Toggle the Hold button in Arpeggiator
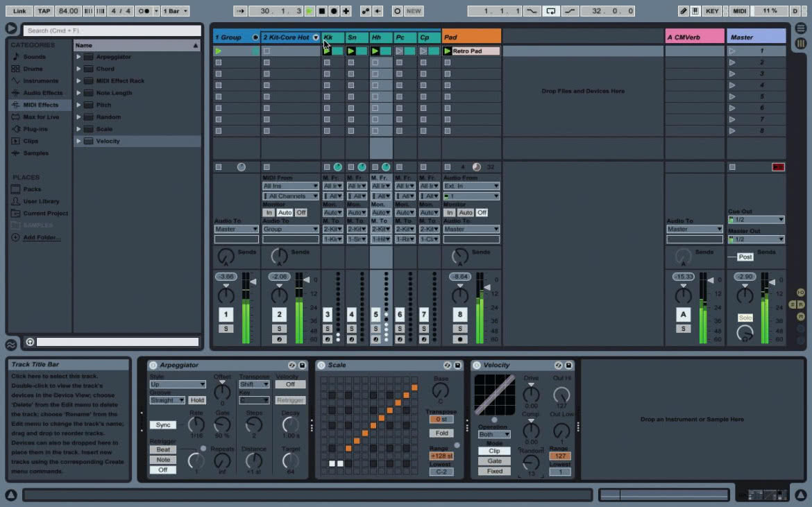The width and height of the screenshot is (812, 507). tap(197, 400)
